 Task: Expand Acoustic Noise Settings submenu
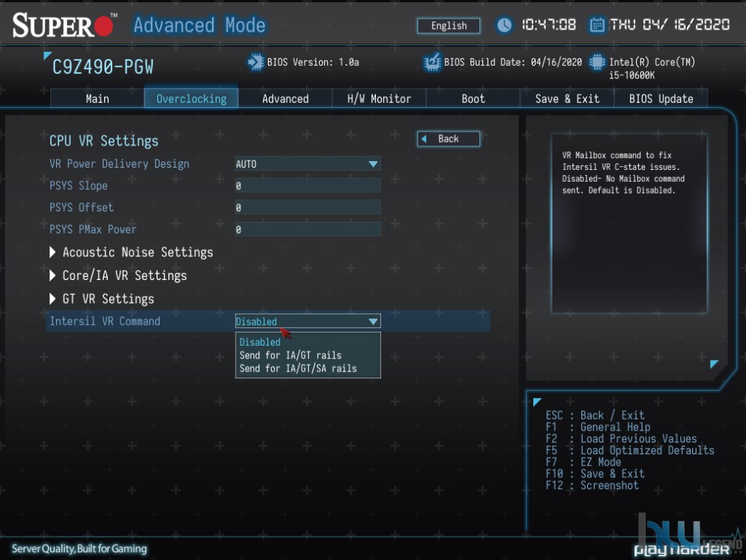(x=131, y=252)
